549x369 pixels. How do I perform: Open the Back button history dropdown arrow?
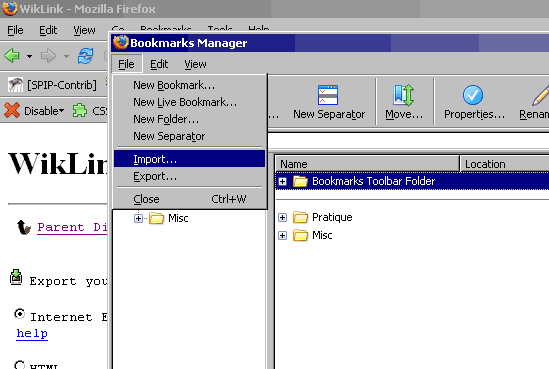click(x=30, y=56)
